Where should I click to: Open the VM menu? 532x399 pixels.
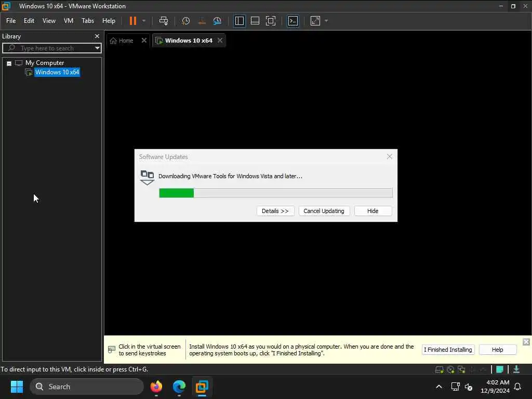click(x=69, y=21)
